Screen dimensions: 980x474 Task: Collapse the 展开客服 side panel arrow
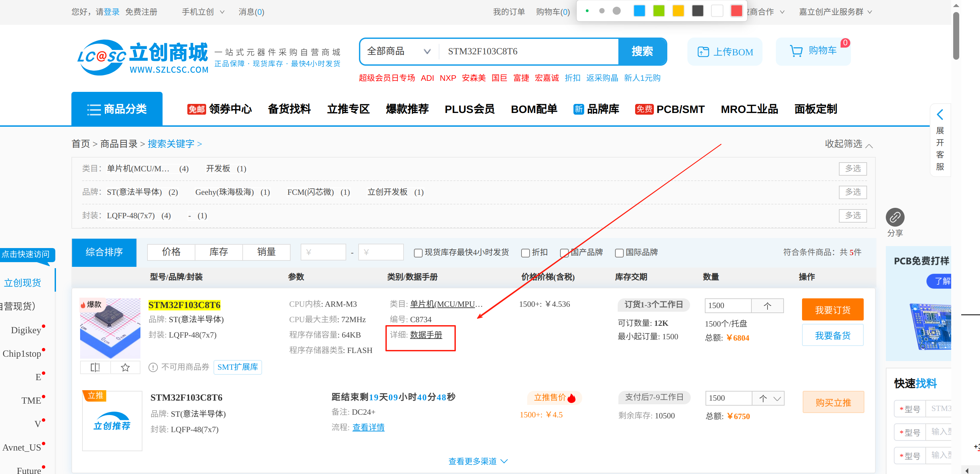pos(940,115)
